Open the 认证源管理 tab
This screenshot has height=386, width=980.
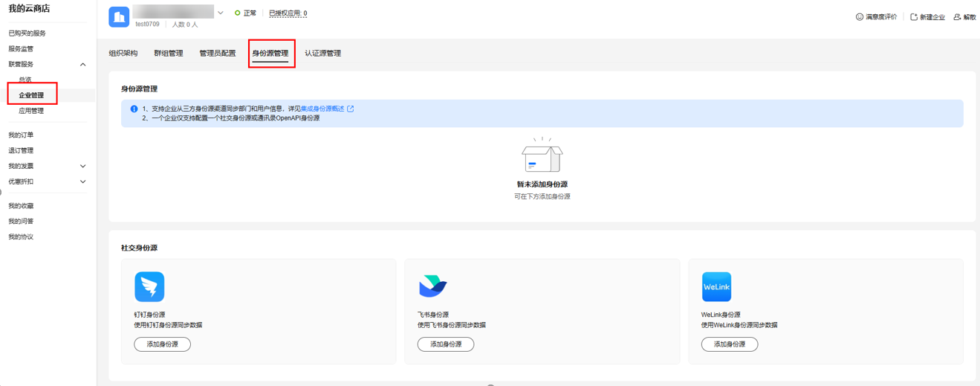pyautogui.click(x=322, y=54)
